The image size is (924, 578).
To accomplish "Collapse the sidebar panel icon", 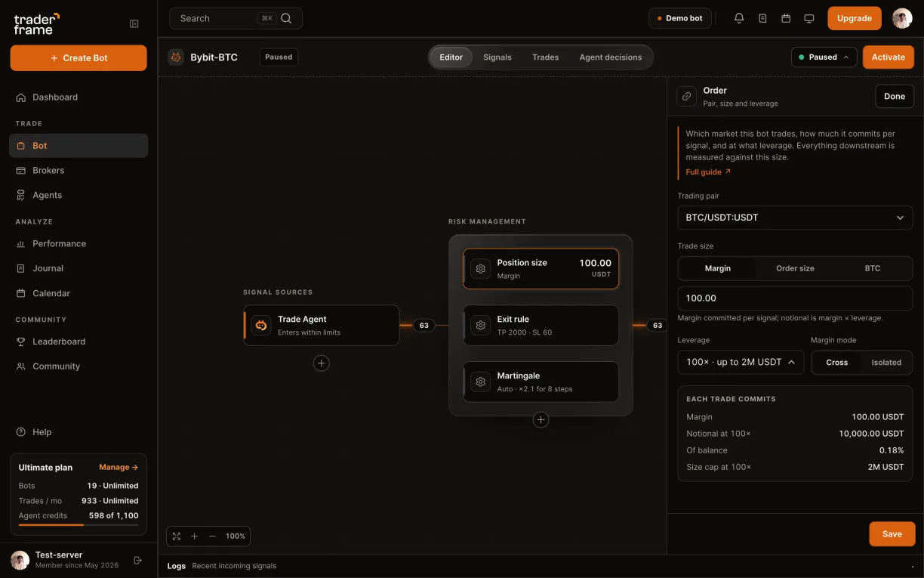I will [x=134, y=23].
